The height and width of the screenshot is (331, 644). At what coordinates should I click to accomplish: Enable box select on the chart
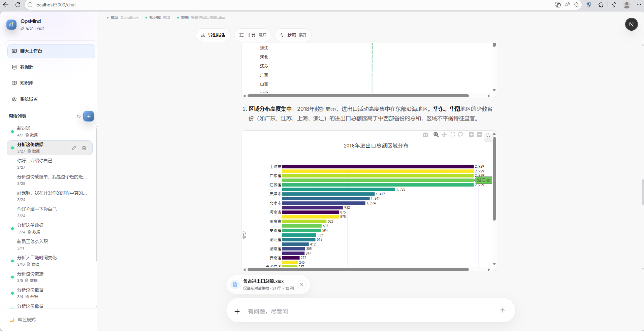452,135
